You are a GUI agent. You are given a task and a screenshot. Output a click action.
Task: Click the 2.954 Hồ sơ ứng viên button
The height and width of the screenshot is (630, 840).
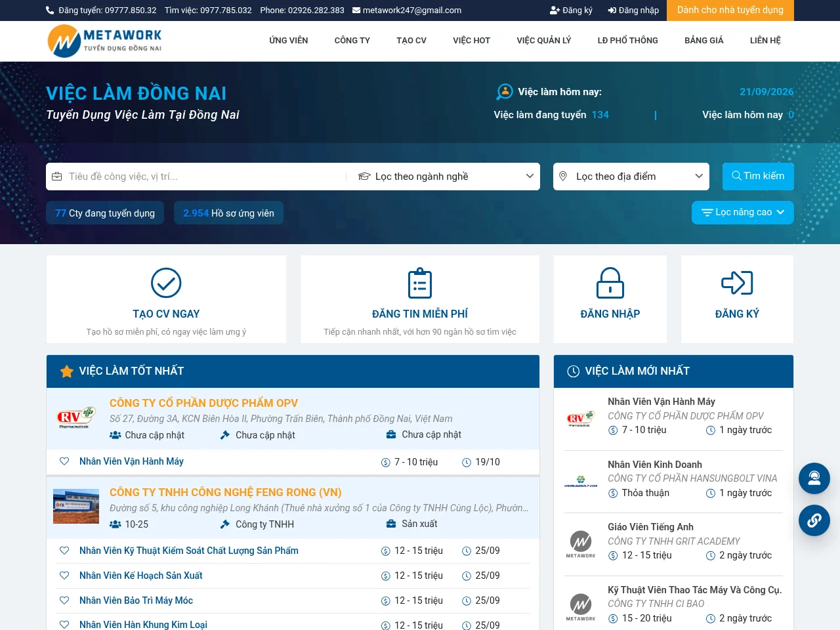[x=228, y=213]
